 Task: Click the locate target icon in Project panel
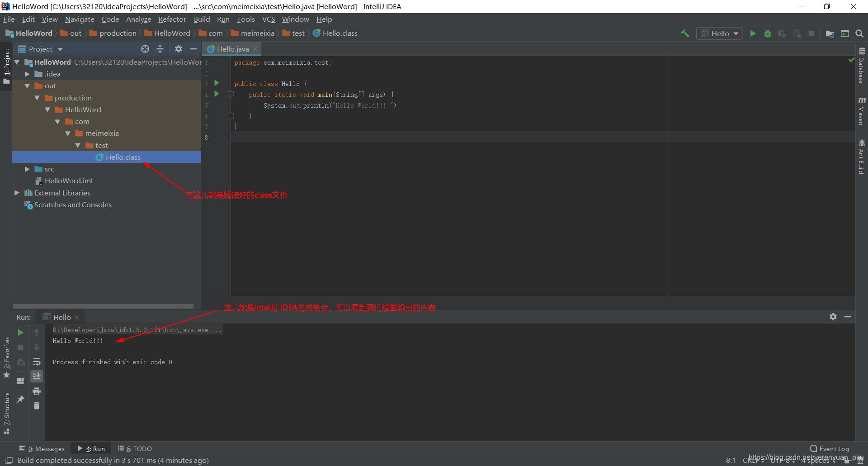[145, 49]
